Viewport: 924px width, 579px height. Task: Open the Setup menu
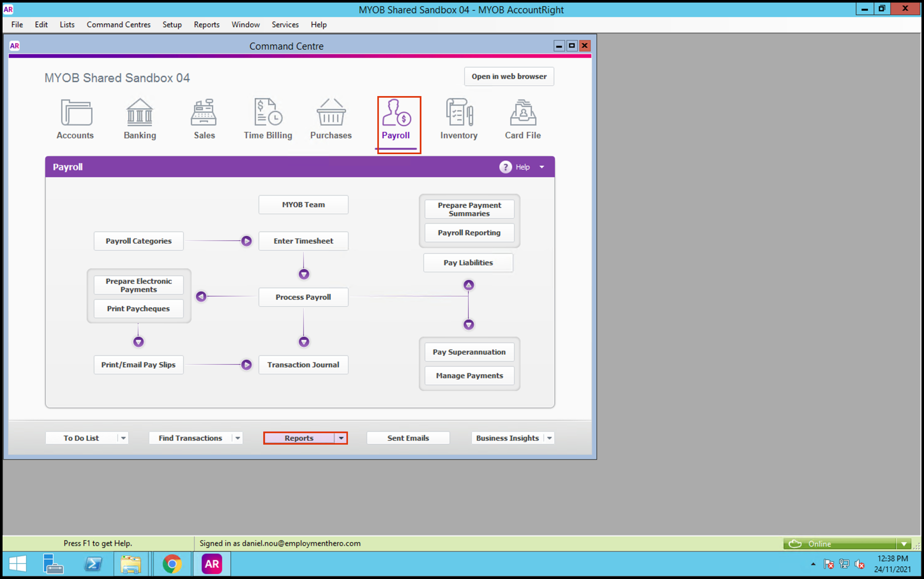tap(172, 25)
